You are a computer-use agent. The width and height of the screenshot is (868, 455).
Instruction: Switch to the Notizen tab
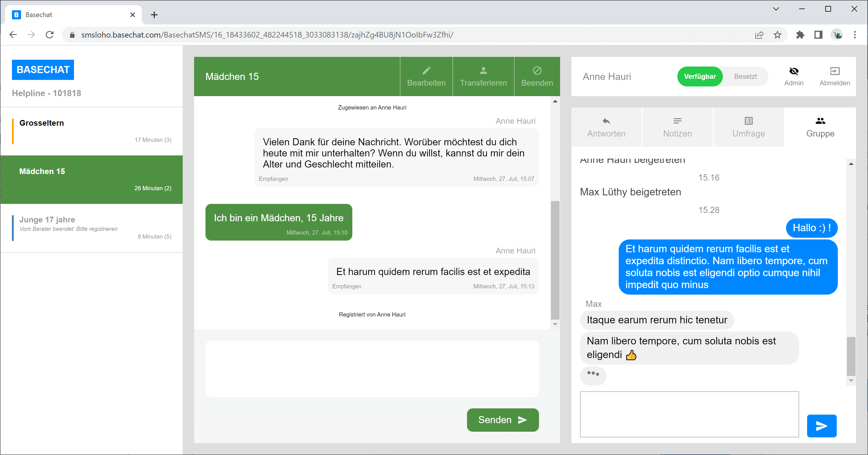677,127
